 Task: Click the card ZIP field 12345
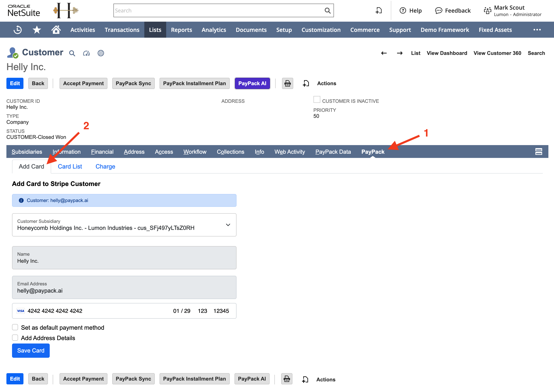[221, 311]
